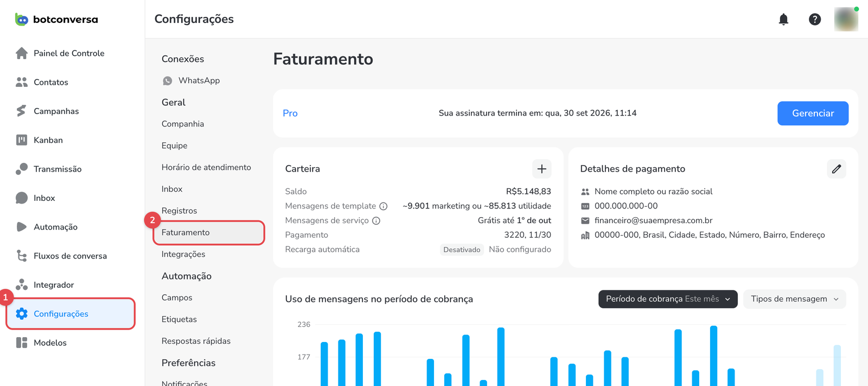Click the WhatsApp icon under Conexões
The width and height of the screenshot is (868, 386).
[x=168, y=80]
